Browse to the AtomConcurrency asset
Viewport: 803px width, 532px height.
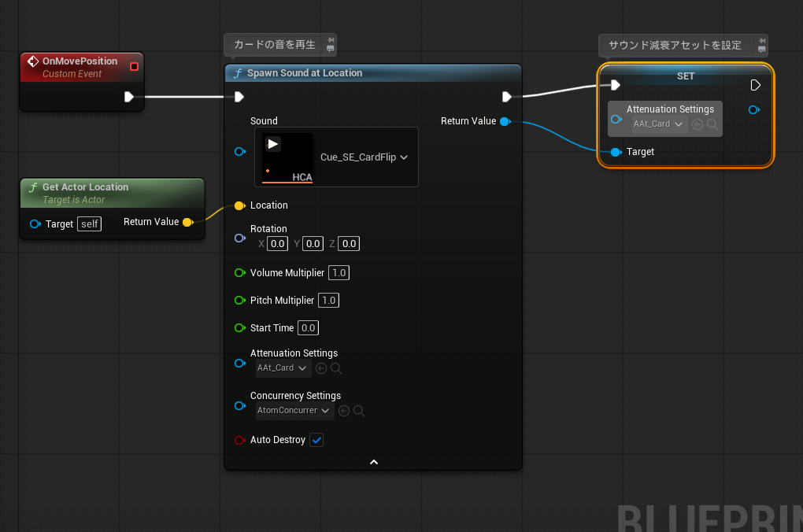click(x=359, y=411)
